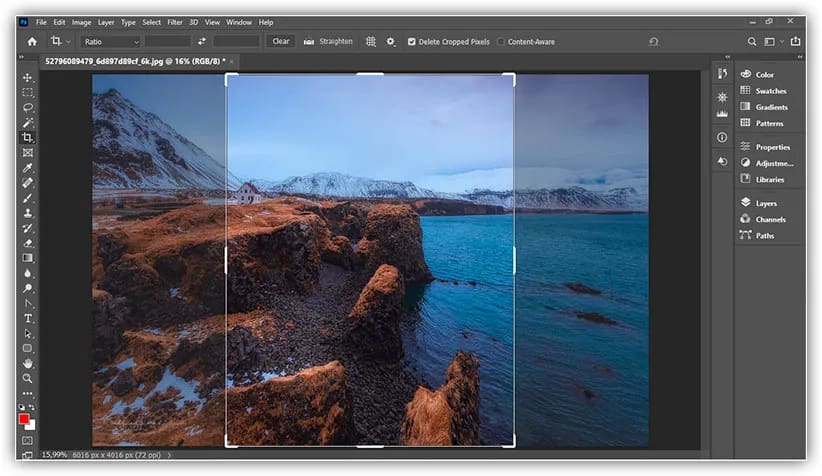Viewport: 822px width, 476px height.
Task: Expand the status bar info arrow
Action: [x=169, y=455]
